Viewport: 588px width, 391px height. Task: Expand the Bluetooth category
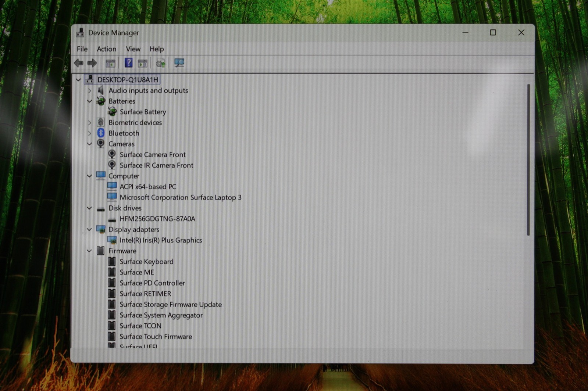[89, 133]
